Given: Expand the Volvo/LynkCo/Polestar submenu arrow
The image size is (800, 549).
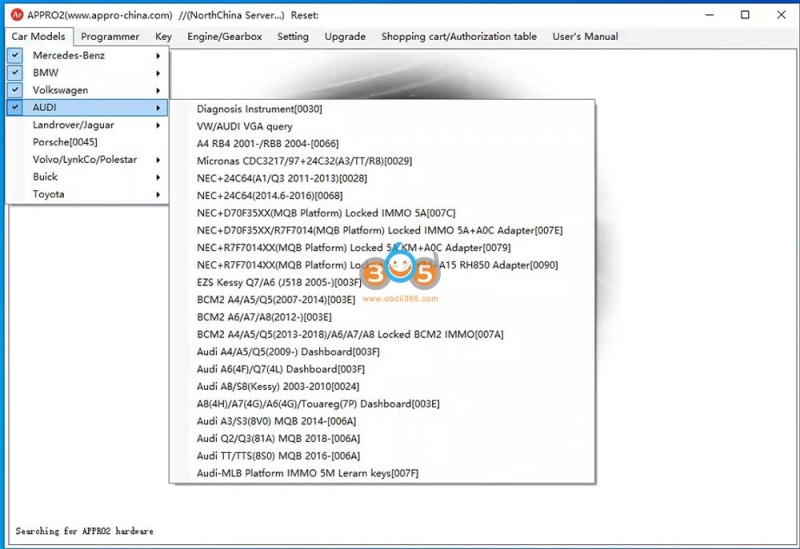Looking at the screenshot, I should pyautogui.click(x=158, y=160).
